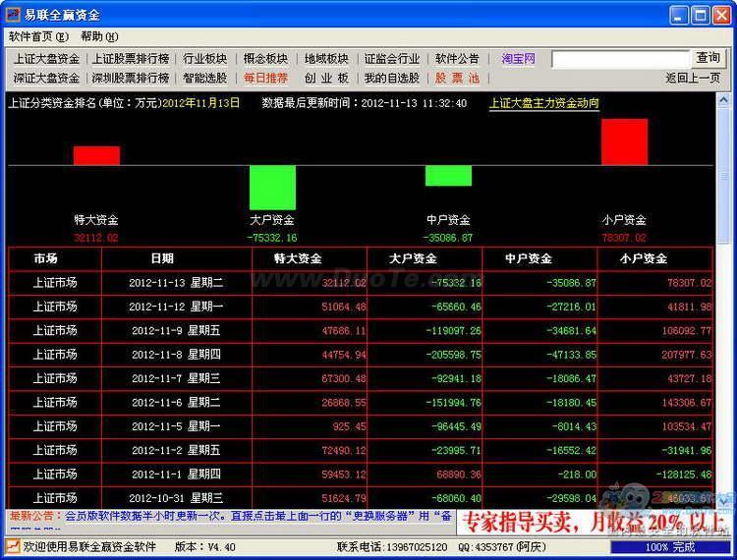Click the scrollbar up arrow
The image size is (737, 560).
(723, 100)
